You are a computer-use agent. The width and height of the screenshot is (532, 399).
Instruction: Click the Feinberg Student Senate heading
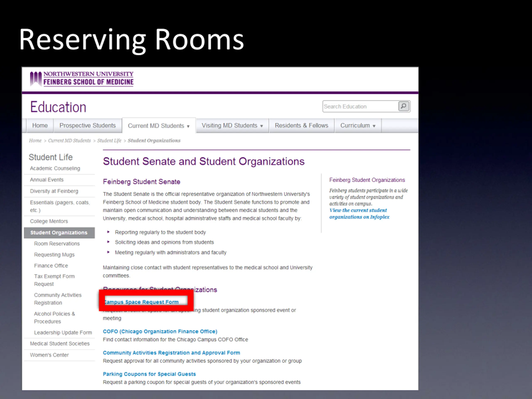[142, 182]
